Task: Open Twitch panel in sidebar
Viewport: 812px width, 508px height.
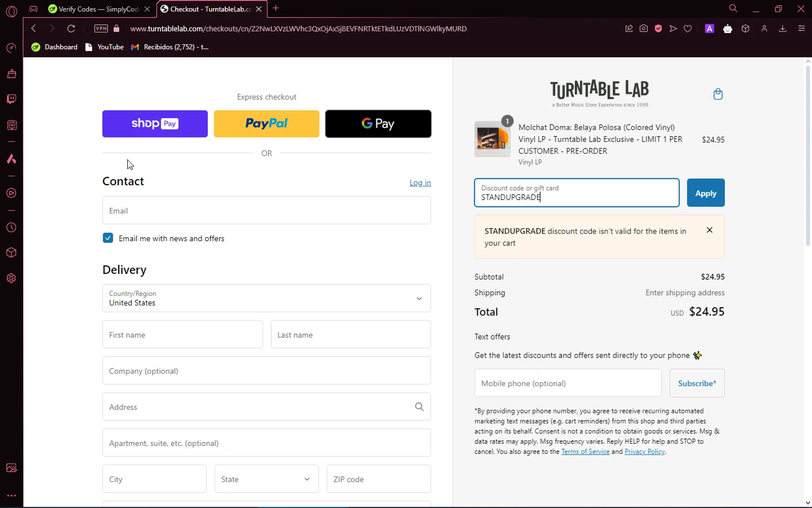Action: tap(11, 99)
